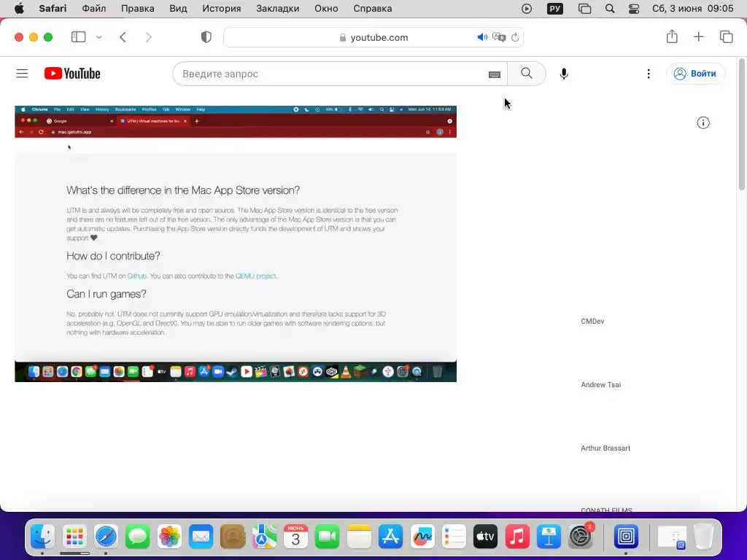Image resolution: width=747 pixels, height=560 pixels.
Task: Open the Справка menu
Action: point(373,9)
